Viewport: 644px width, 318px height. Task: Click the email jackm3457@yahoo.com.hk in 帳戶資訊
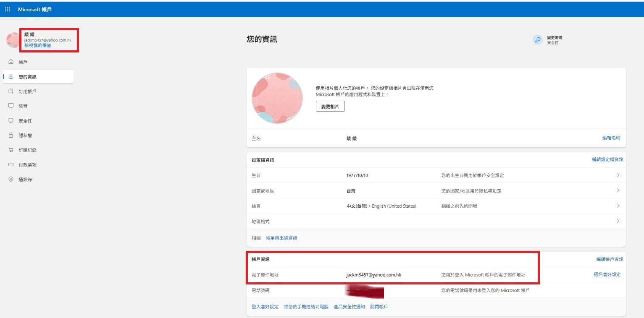[x=374, y=275]
